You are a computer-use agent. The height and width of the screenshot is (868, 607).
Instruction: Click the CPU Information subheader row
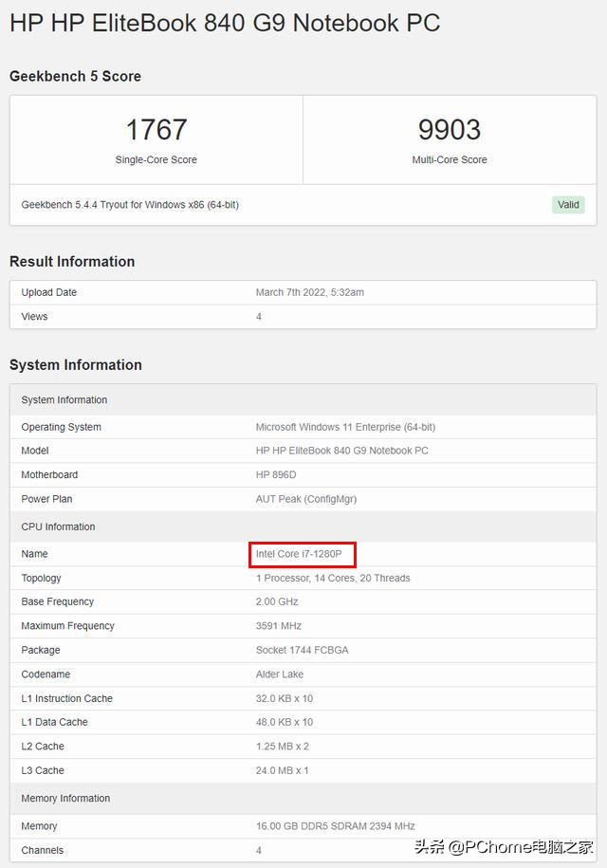59,526
